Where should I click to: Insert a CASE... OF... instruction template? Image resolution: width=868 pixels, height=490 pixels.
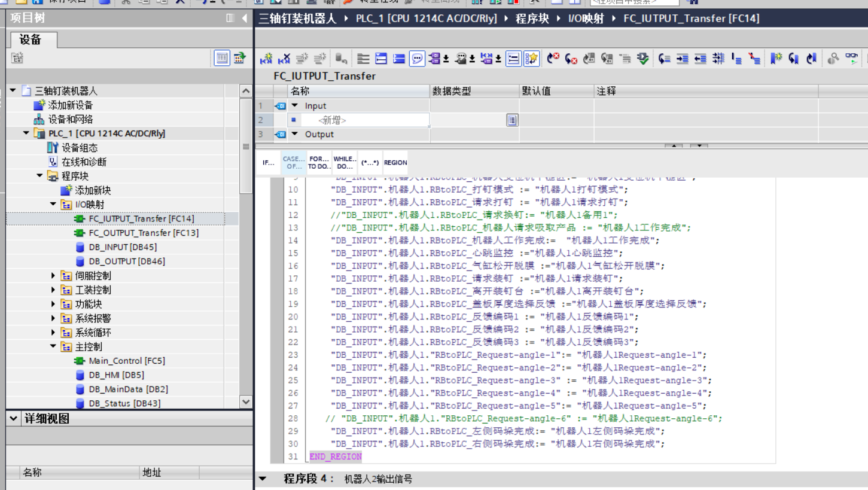pos(294,163)
